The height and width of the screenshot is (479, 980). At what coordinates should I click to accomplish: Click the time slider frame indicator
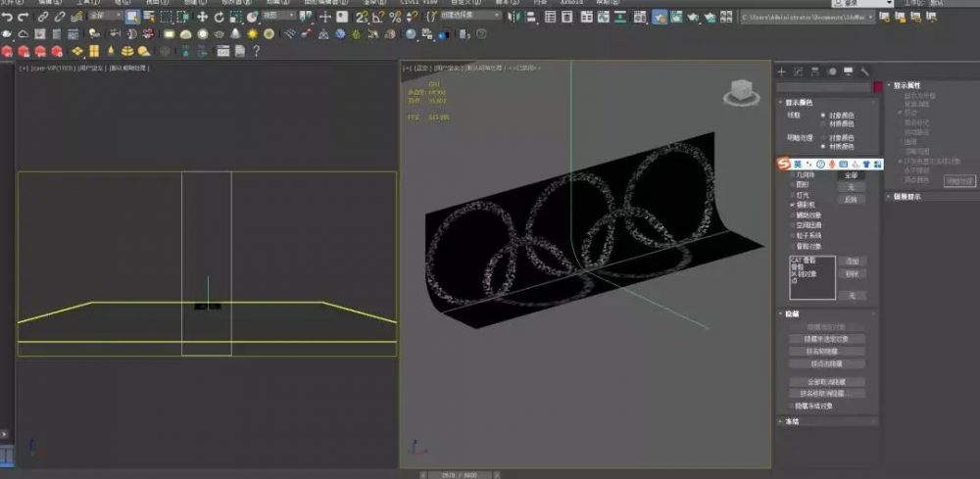click(459, 475)
